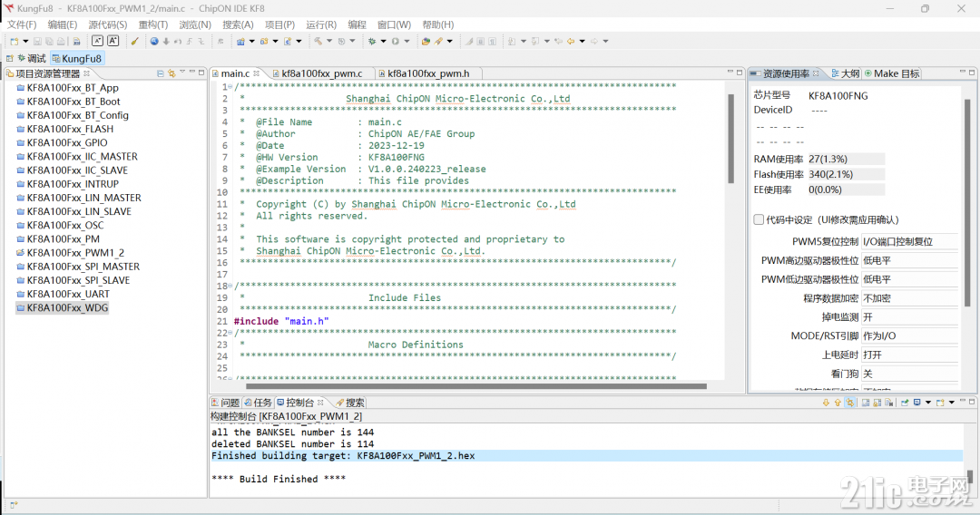Click console scroll-down yellow arrow icon

point(827,403)
